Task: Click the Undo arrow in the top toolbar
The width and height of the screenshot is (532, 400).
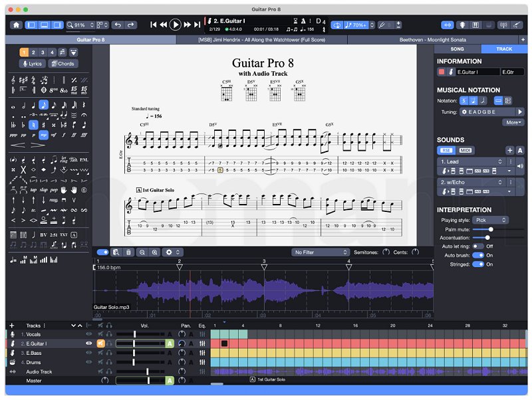Action: pyautogui.click(x=118, y=25)
